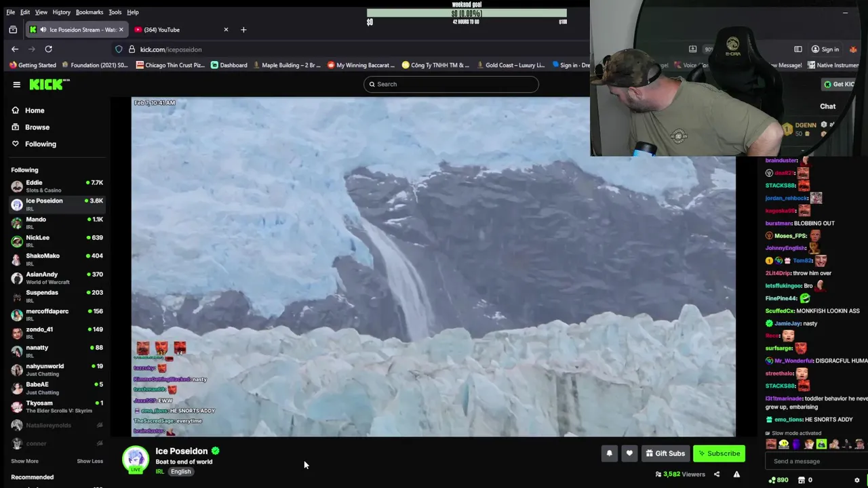Click the notification bell button
This screenshot has width=868, height=488.
click(x=609, y=453)
